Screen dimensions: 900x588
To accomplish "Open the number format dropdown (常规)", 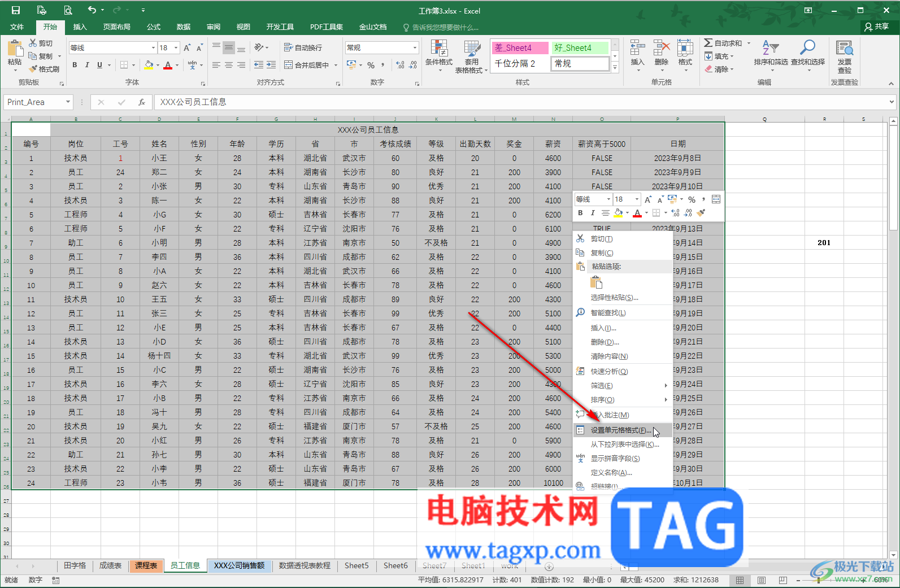I will 415,48.
